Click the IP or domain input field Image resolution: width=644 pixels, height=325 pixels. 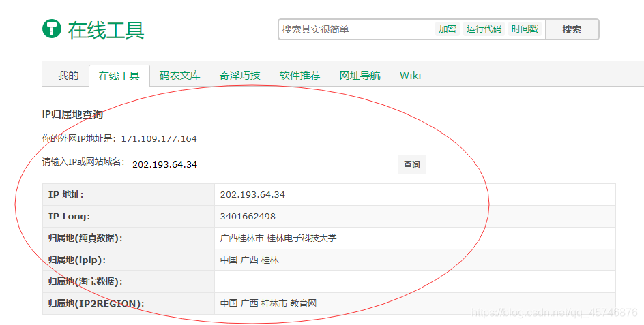[x=259, y=165]
